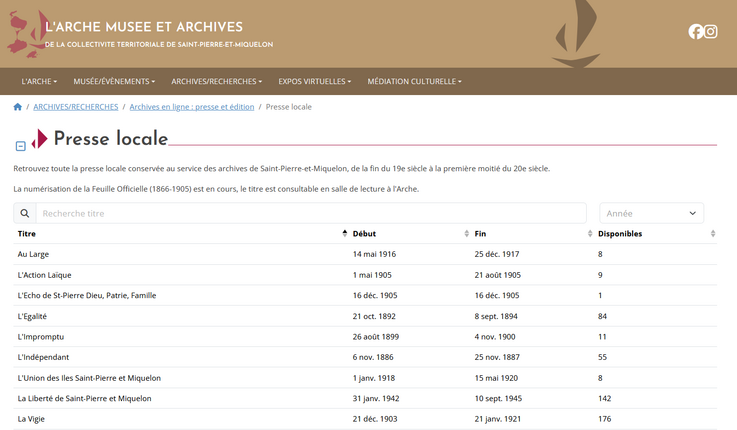Screen dimensions: 737x430
Task: Go to Archives en ligne breadcrumb link
Action: tap(191, 106)
